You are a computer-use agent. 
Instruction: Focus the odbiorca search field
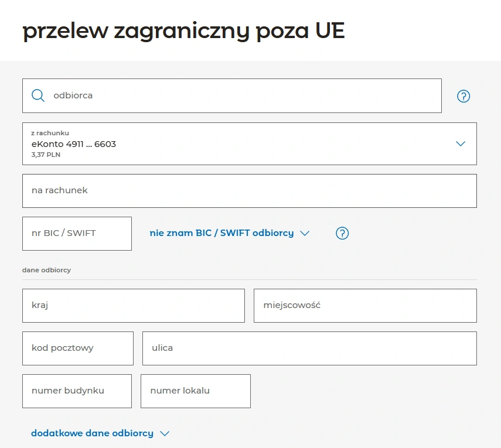coord(232,96)
